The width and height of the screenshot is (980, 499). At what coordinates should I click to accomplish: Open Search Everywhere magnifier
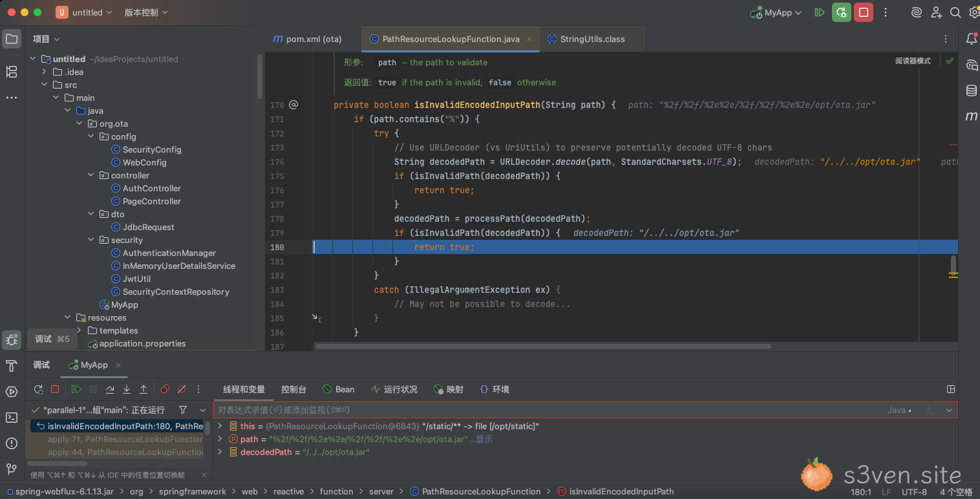[x=955, y=12]
